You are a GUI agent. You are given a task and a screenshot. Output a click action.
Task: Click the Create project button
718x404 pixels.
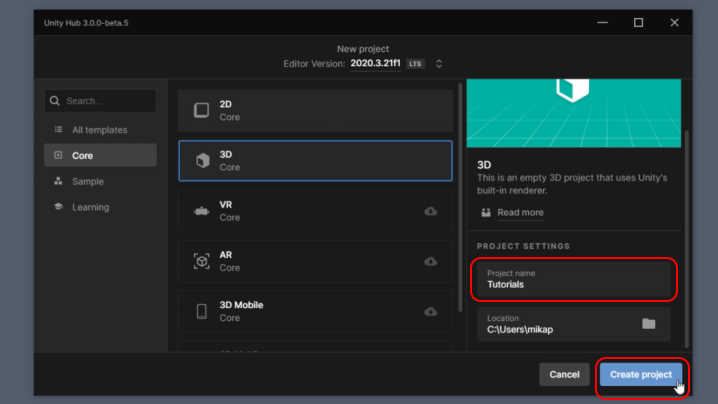[641, 374]
